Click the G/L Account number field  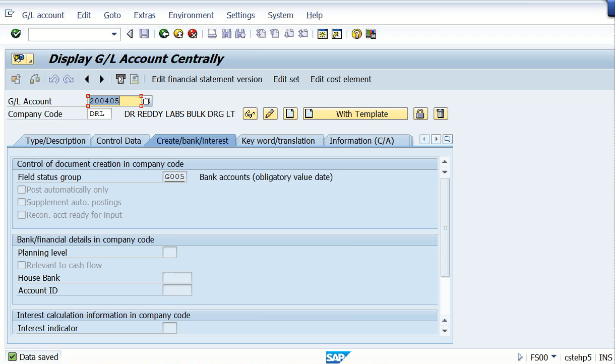click(114, 101)
